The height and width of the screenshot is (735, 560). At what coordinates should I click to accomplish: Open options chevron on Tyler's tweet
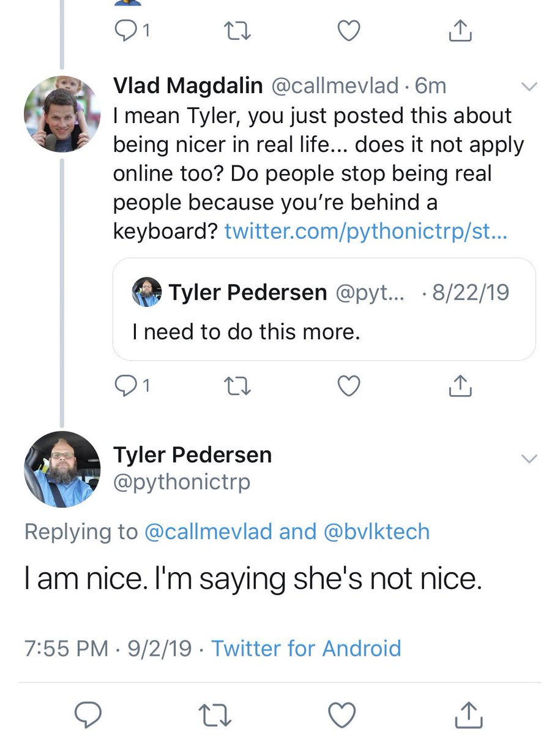coord(529,458)
